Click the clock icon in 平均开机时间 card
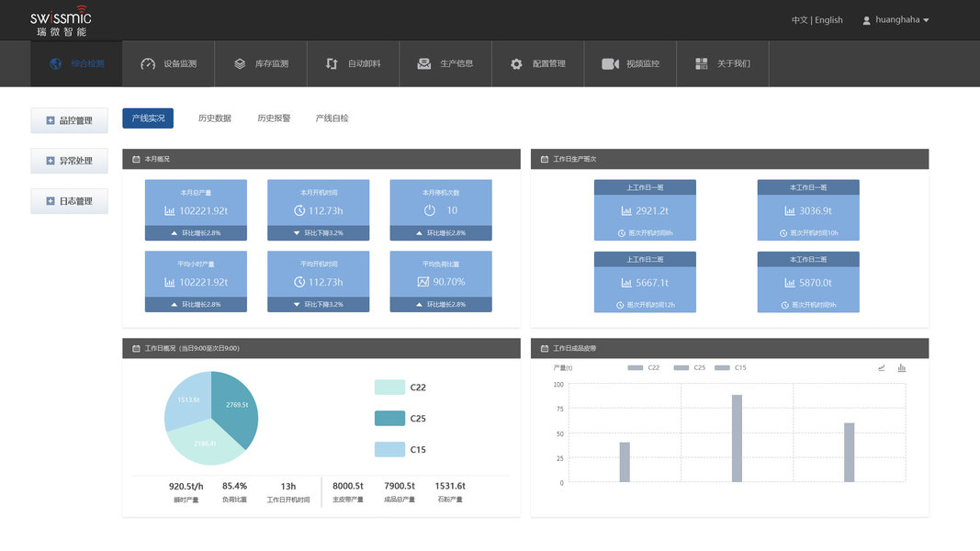Screen dimensions: 980x551 pos(299,282)
